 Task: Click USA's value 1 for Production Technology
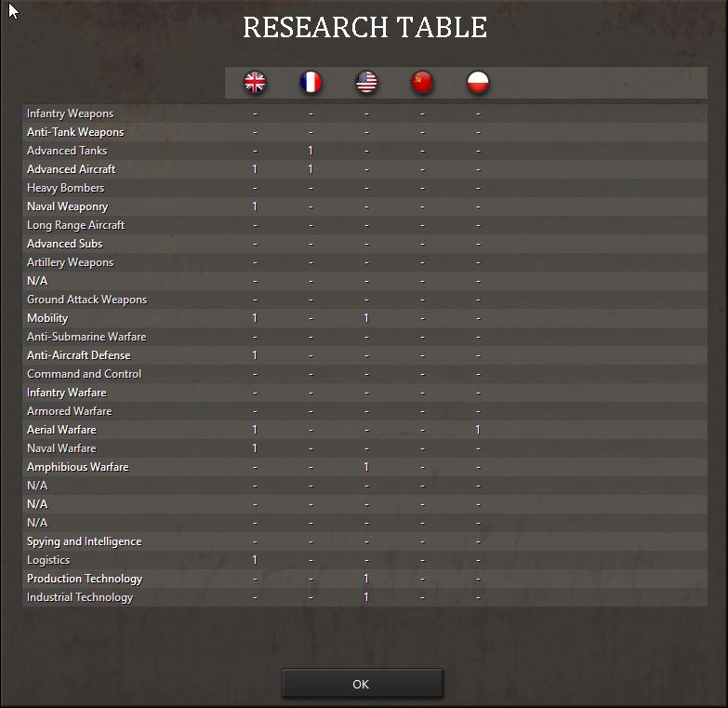pyautogui.click(x=365, y=579)
